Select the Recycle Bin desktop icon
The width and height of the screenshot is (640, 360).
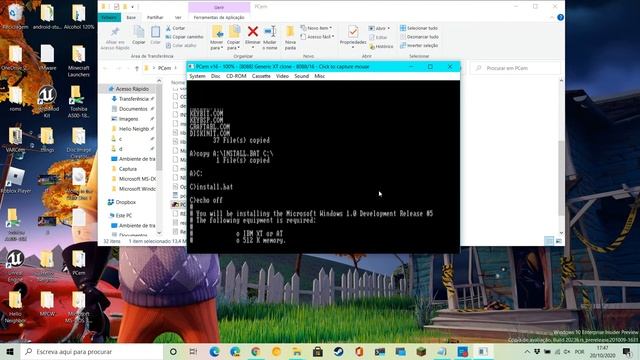point(16,17)
